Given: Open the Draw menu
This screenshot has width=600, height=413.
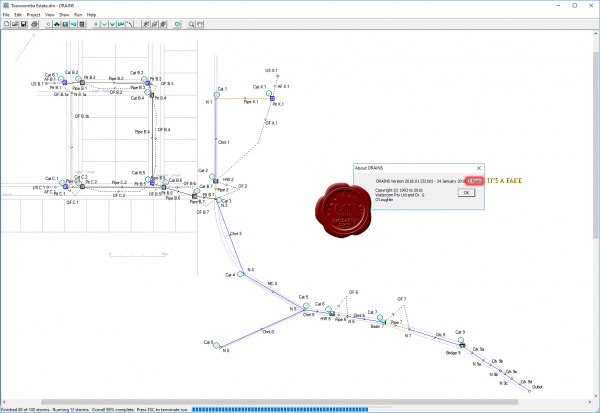Looking at the screenshot, I should [65, 15].
